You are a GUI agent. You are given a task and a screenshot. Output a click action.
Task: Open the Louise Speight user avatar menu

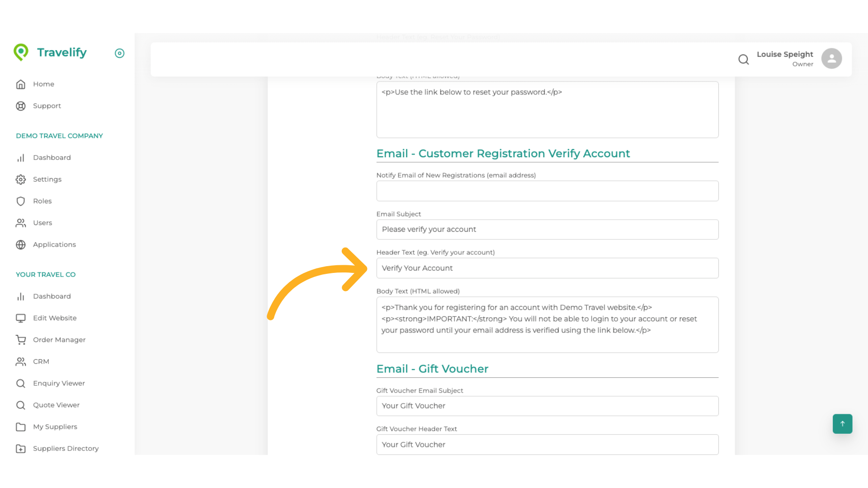point(831,59)
